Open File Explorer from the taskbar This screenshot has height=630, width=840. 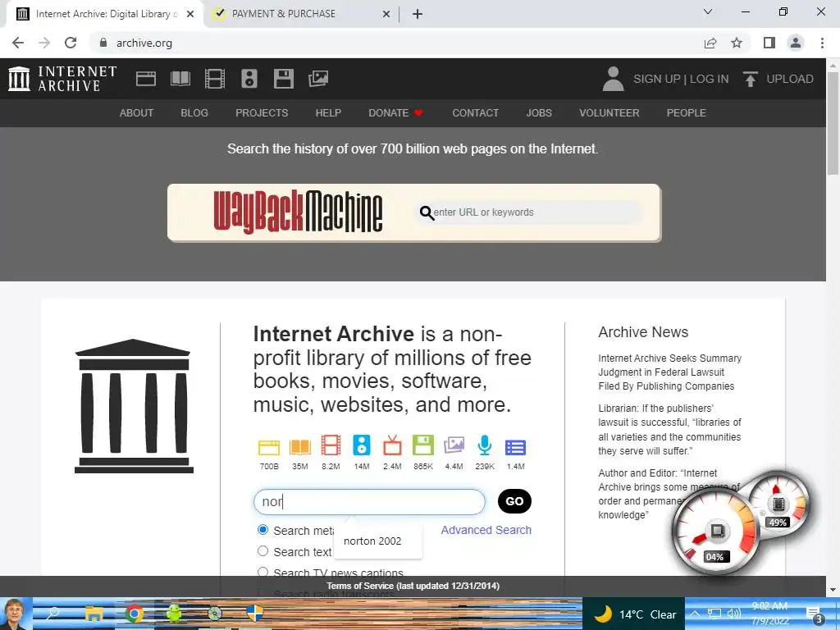94,614
